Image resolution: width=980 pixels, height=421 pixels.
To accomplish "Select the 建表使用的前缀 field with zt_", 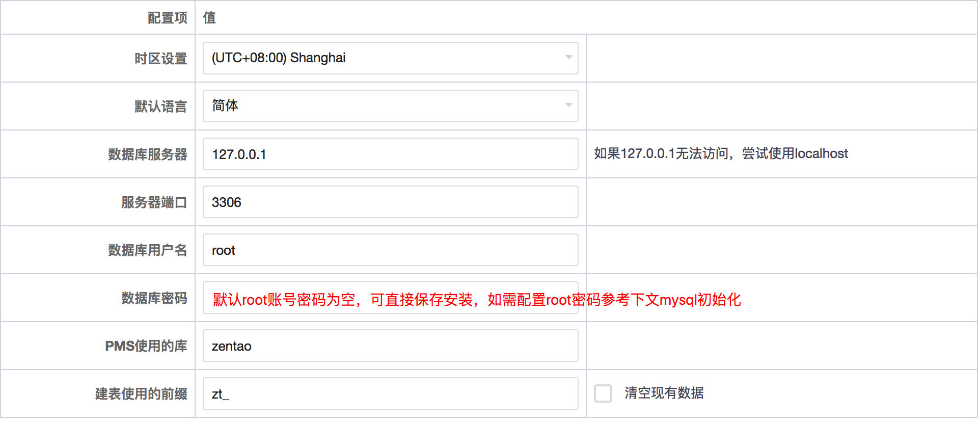I will click(x=390, y=393).
